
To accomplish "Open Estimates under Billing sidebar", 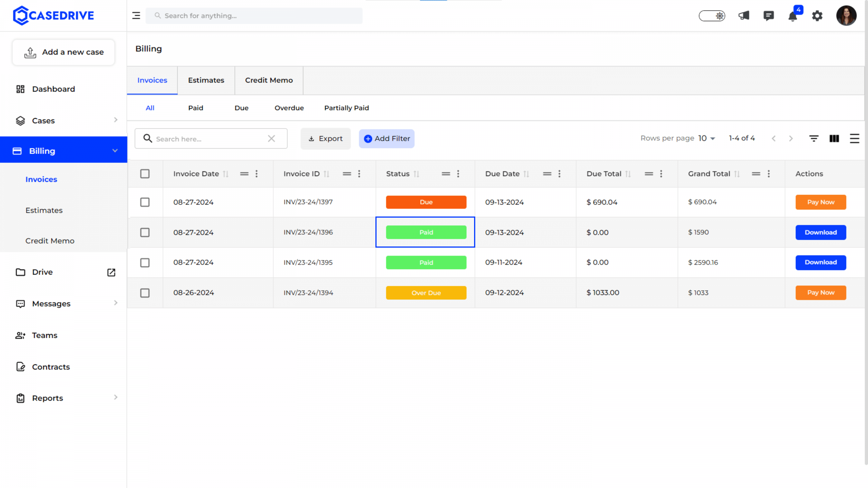I will tap(44, 210).
